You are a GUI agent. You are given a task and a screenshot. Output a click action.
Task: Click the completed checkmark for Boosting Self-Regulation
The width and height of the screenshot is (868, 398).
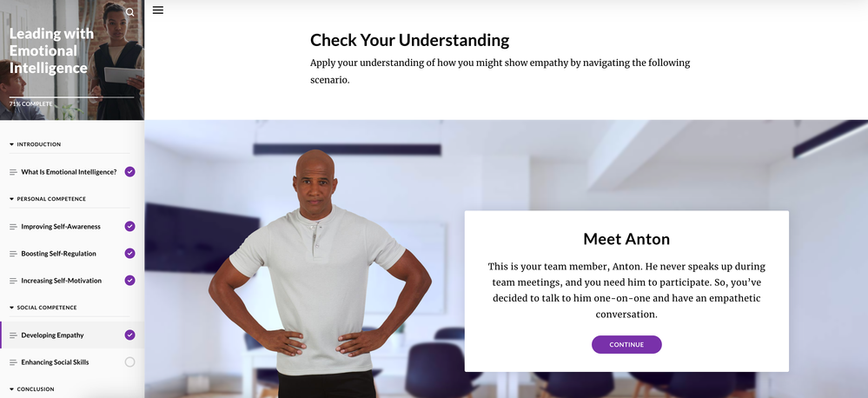coord(129,253)
